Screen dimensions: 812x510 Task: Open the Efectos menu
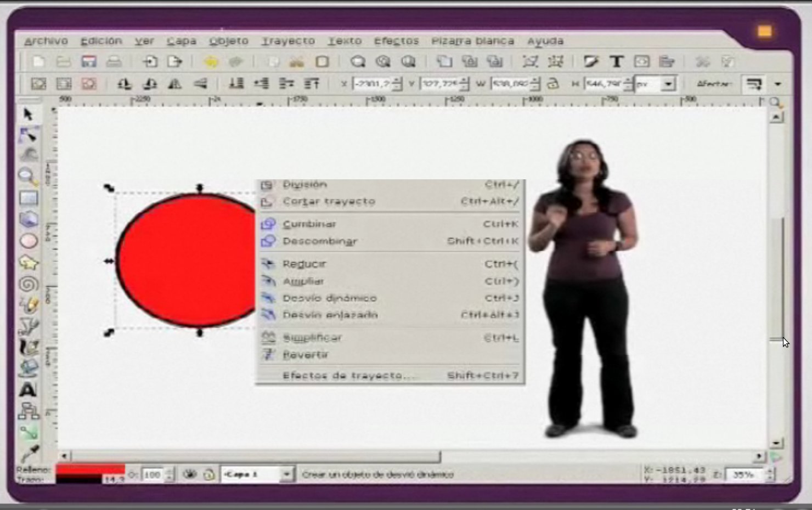click(x=396, y=41)
